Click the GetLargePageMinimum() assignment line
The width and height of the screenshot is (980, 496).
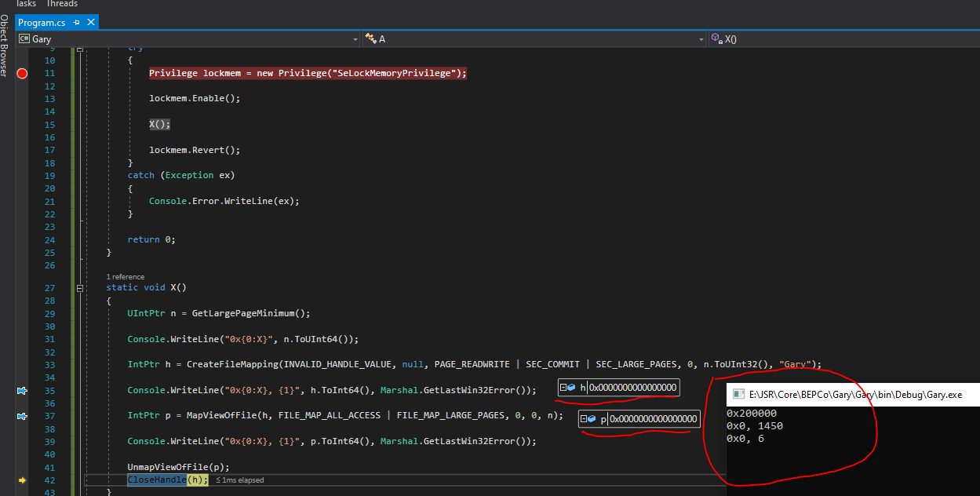click(219, 313)
